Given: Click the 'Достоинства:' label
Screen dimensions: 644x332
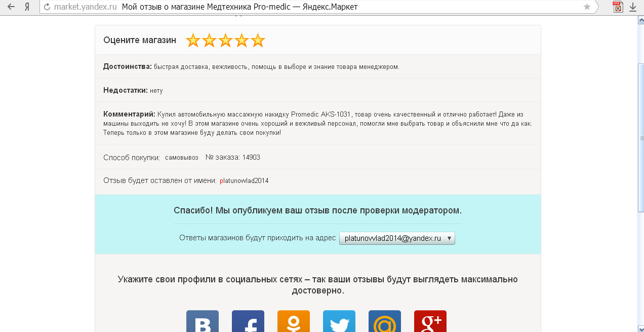Looking at the screenshot, I should tap(128, 66).
